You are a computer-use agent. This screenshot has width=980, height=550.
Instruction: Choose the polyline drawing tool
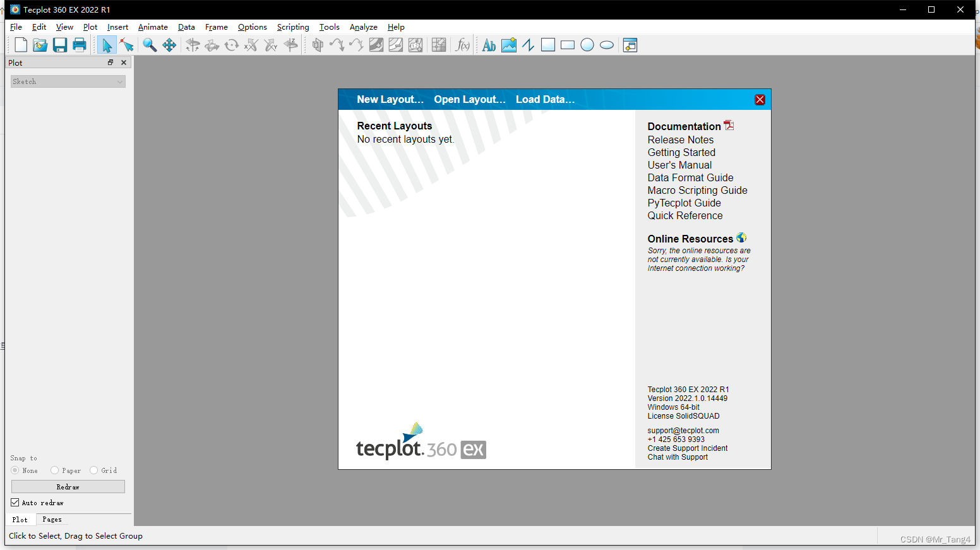[528, 45]
